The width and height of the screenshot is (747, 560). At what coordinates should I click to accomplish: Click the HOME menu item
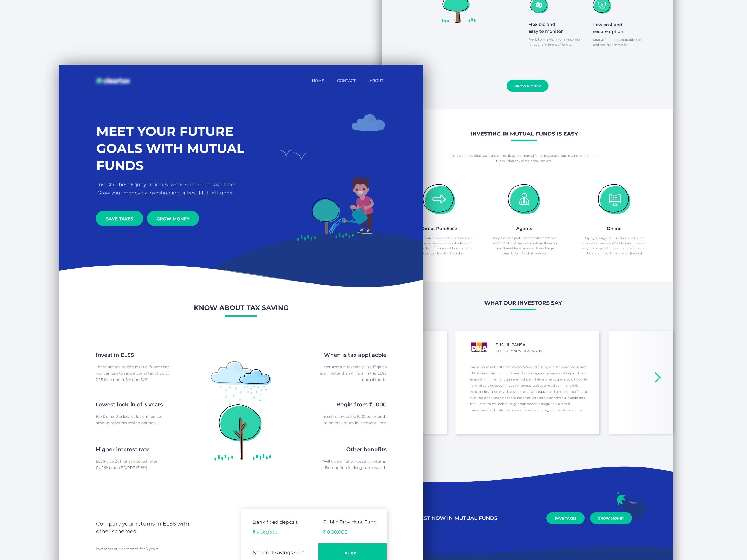(x=316, y=81)
